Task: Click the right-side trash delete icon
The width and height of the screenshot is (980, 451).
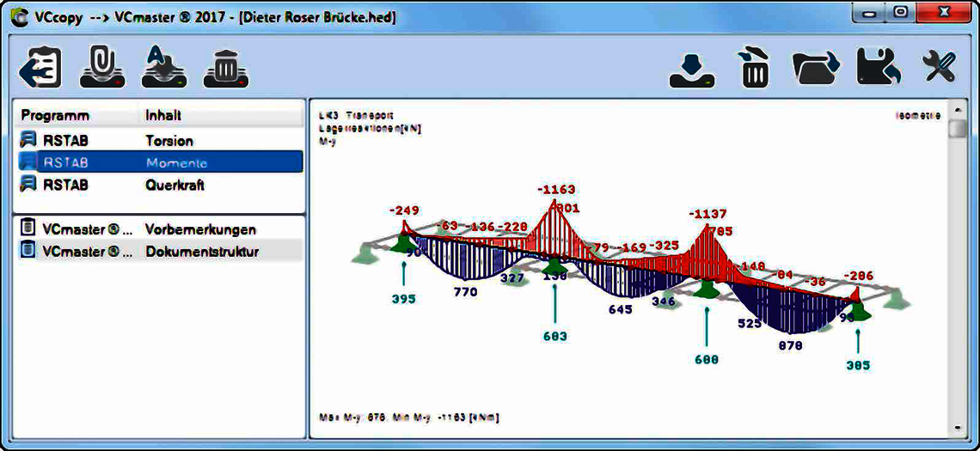Action: click(753, 68)
